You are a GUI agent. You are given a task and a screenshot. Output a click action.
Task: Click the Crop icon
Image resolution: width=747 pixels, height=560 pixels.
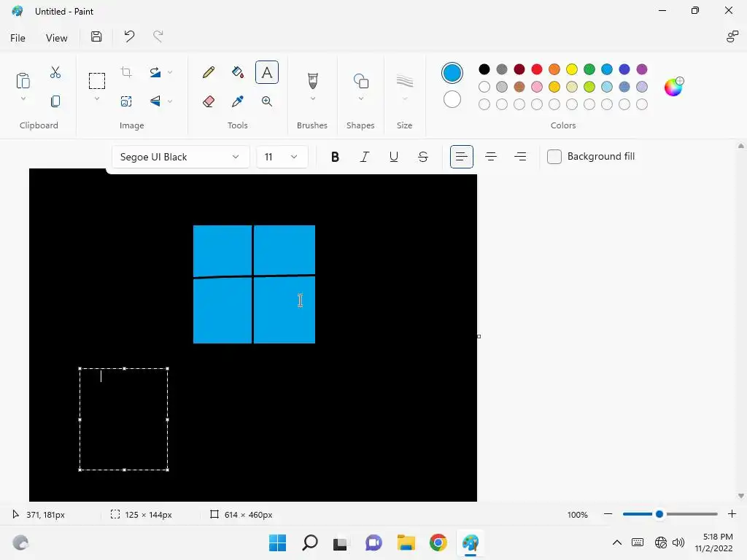coord(126,72)
